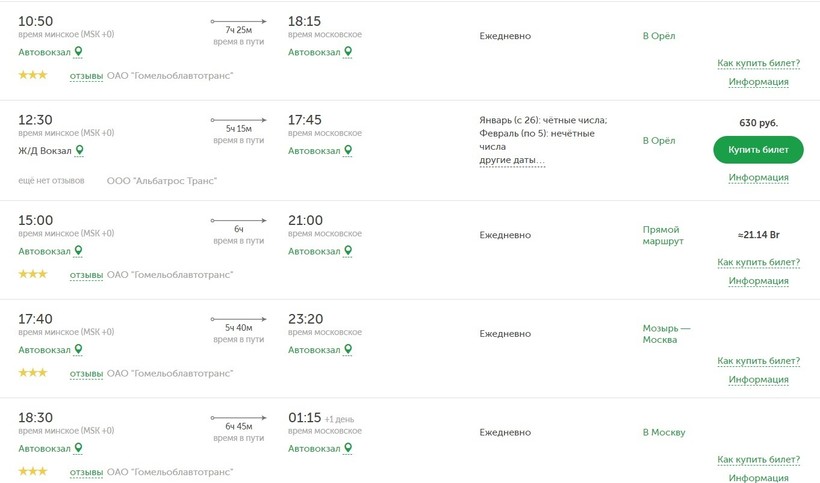Viewport: 820px width, 483px height.
Task: Click map pin beside 21:00 arrival Автовокзал
Action: click(x=348, y=251)
